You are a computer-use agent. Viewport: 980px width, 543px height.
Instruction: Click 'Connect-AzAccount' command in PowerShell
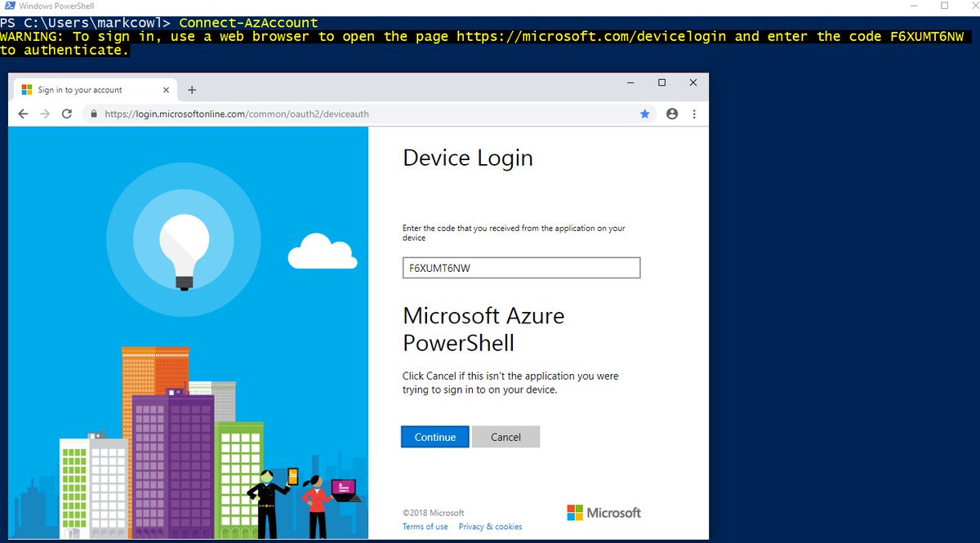[248, 22]
